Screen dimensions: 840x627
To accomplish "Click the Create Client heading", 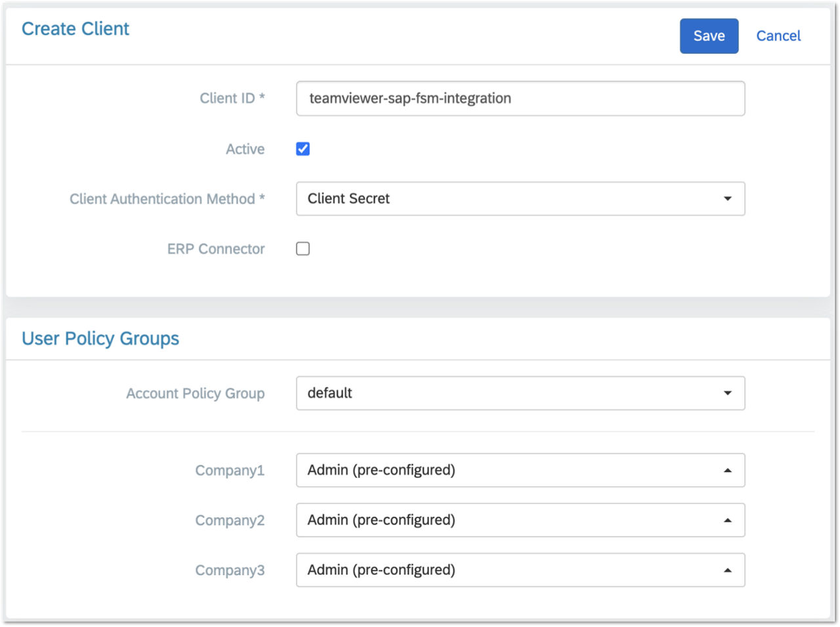I will (x=75, y=29).
